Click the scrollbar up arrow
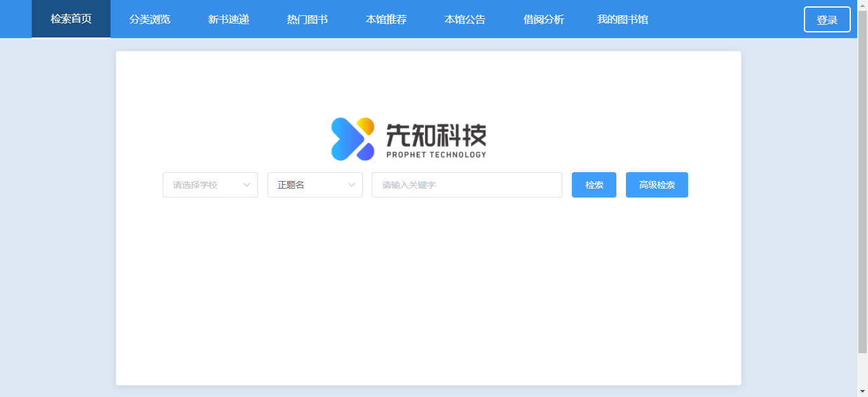 862,5
